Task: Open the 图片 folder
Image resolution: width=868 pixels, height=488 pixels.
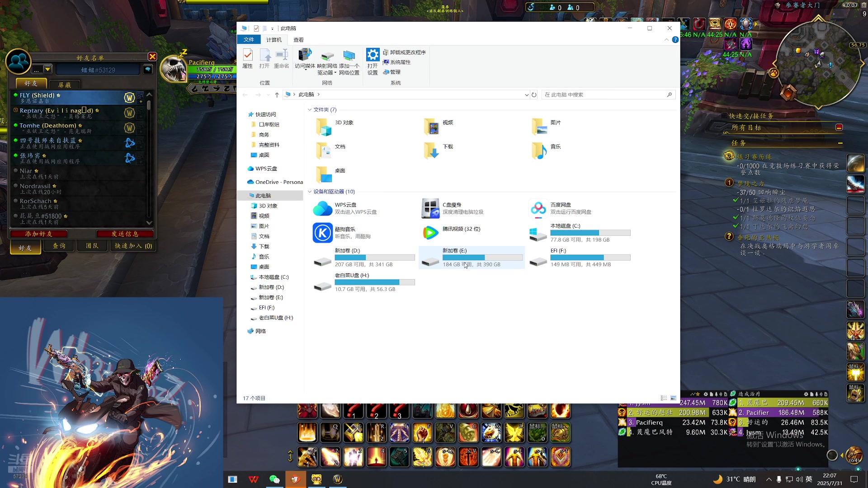Action: 539,127
